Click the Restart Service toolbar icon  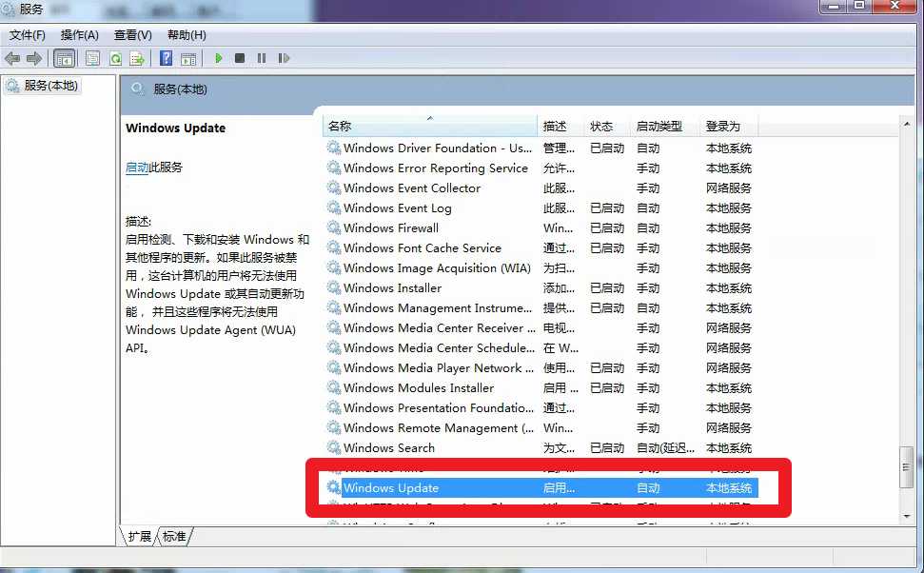pyautogui.click(x=284, y=58)
